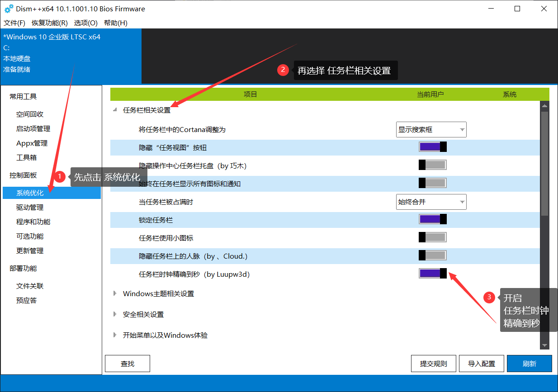Collapse the 任务栏相关设置 section
This screenshot has width=558, height=392.
[x=115, y=110]
